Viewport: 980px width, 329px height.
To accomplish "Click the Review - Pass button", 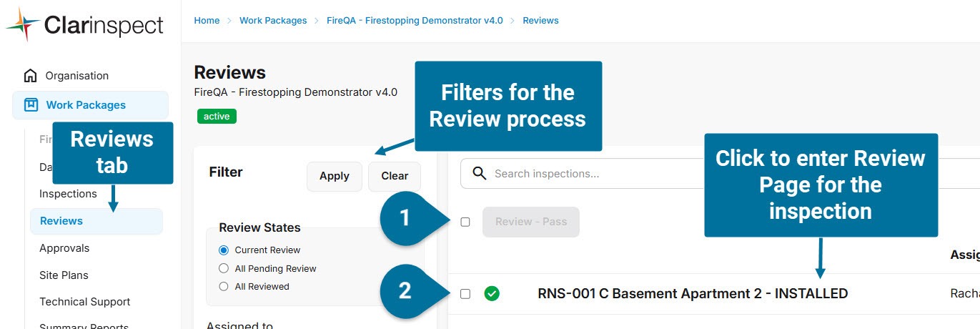I will (x=530, y=222).
